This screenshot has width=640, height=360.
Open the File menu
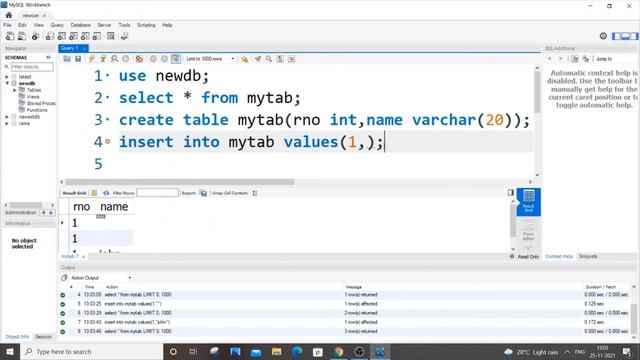pyautogui.click(x=7, y=25)
